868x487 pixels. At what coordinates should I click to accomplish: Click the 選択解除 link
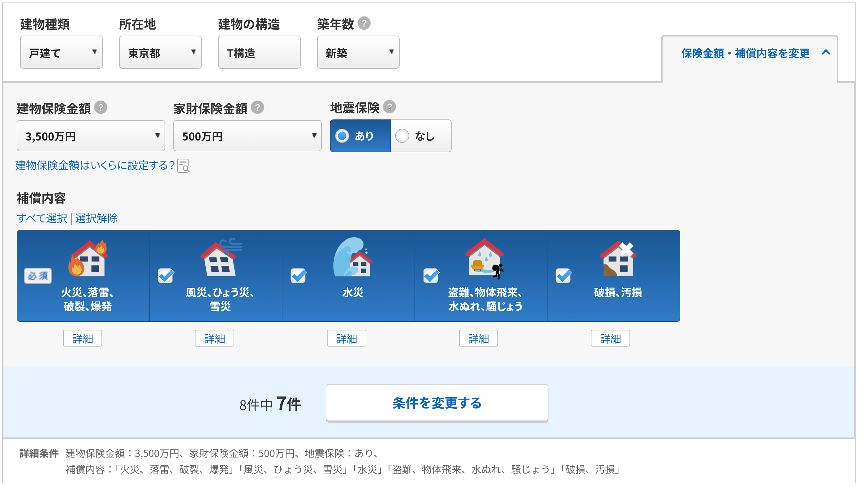(97, 218)
